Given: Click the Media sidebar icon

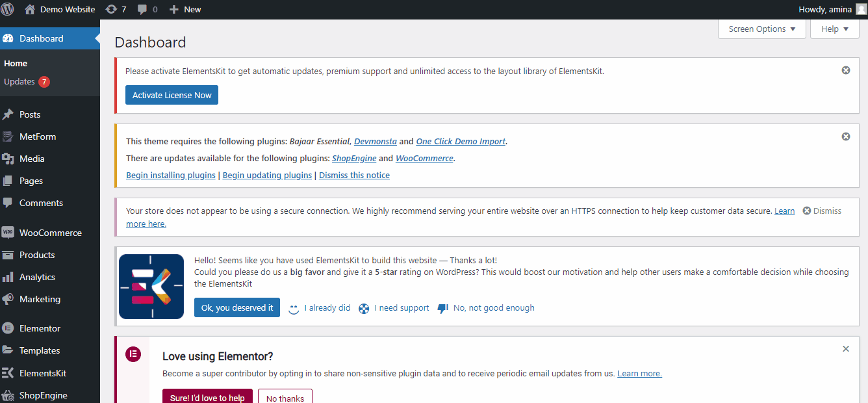Looking at the screenshot, I should [x=8, y=159].
